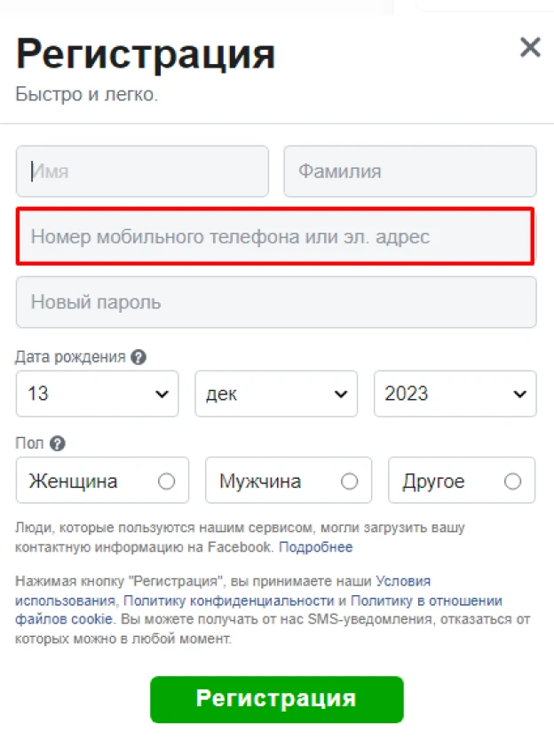This screenshot has height=756, width=554.
Task: Select the Женщина radio button
Action: click(166, 481)
